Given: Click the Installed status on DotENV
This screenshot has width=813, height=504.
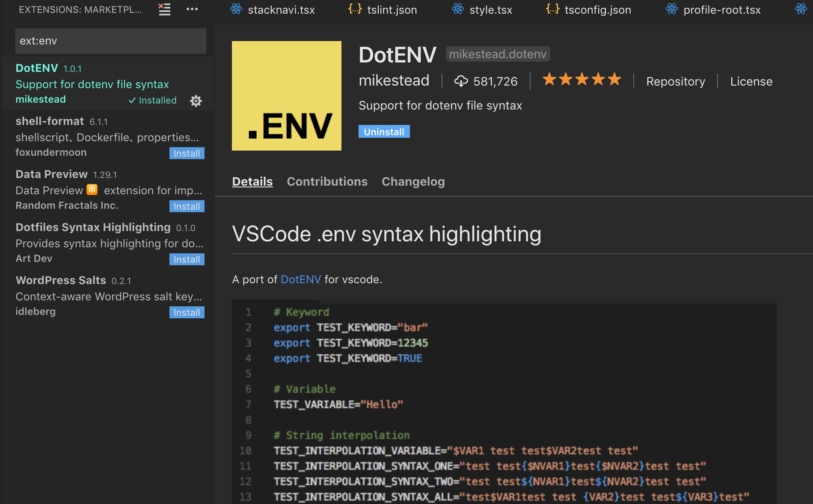Looking at the screenshot, I should point(153,100).
